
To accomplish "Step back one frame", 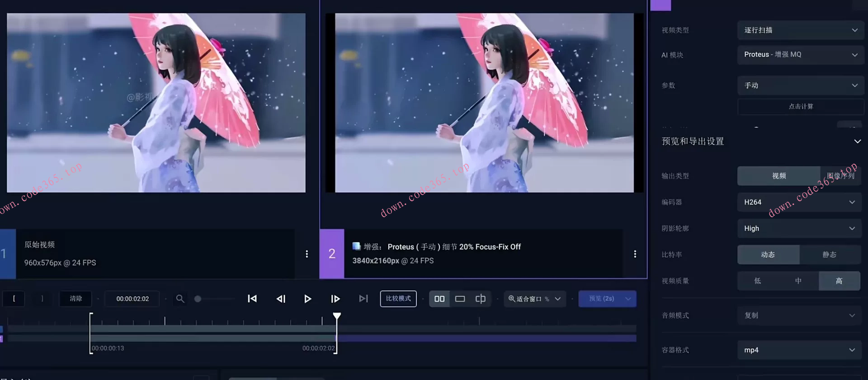I will point(281,299).
